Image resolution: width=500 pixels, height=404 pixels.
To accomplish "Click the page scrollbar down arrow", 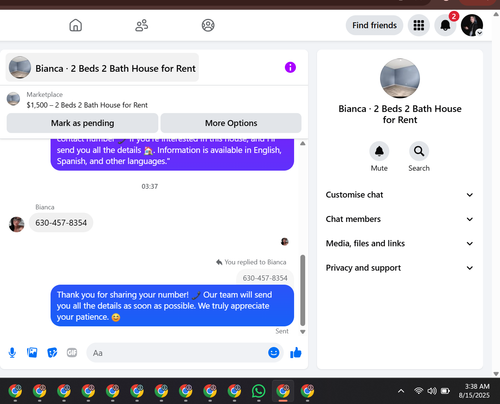I will tap(496, 374).
